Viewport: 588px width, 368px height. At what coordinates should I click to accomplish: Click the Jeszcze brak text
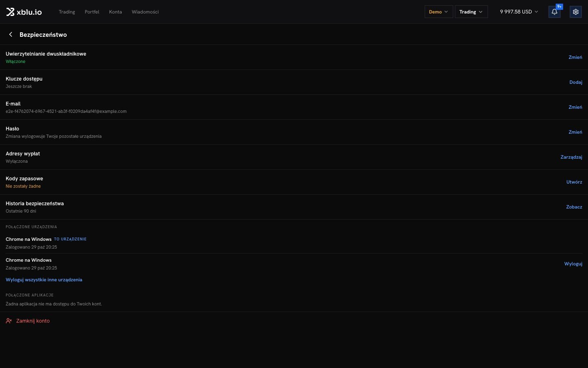pos(19,86)
